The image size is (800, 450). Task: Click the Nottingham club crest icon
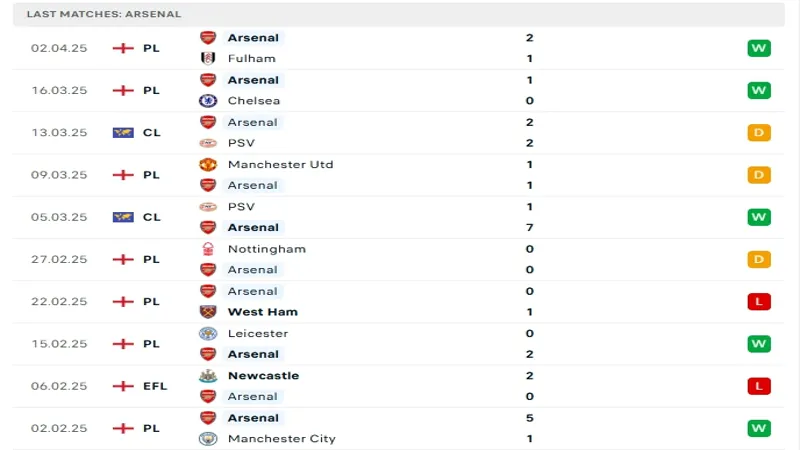click(x=208, y=249)
